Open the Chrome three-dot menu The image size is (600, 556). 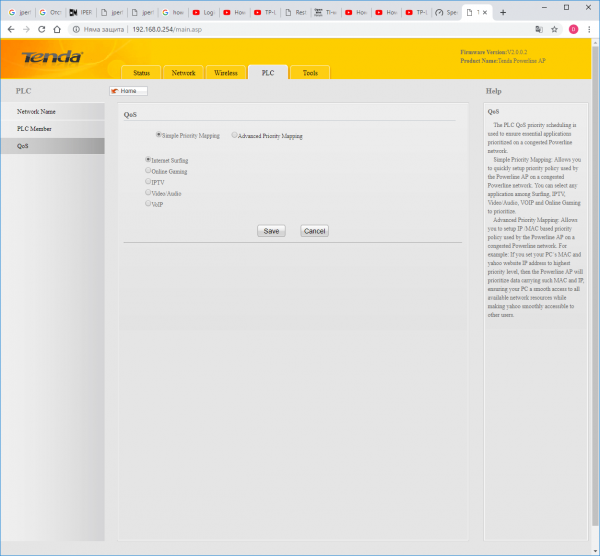(x=589, y=29)
